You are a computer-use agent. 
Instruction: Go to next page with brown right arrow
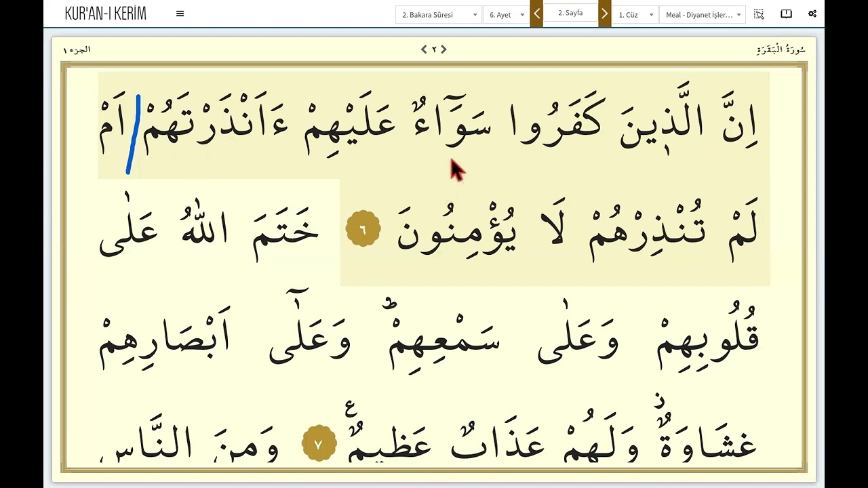[x=604, y=14]
